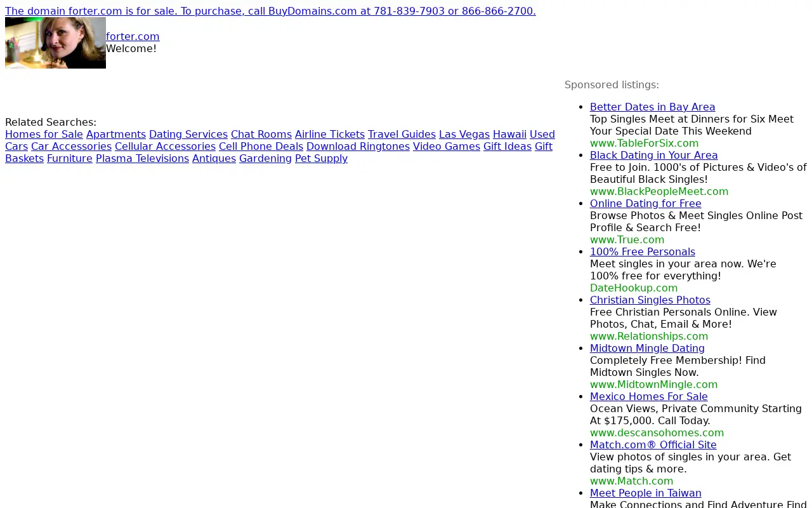The height and width of the screenshot is (508, 812).
Task: Click the www.MidtownMingle.com URL text
Action: pyautogui.click(x=654, y=384)
